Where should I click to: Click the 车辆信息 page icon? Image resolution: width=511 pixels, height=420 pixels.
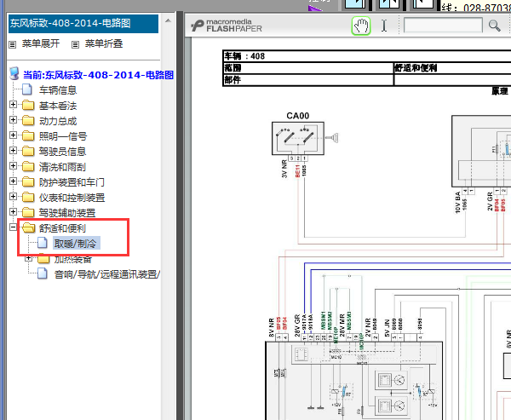point(27,89)
